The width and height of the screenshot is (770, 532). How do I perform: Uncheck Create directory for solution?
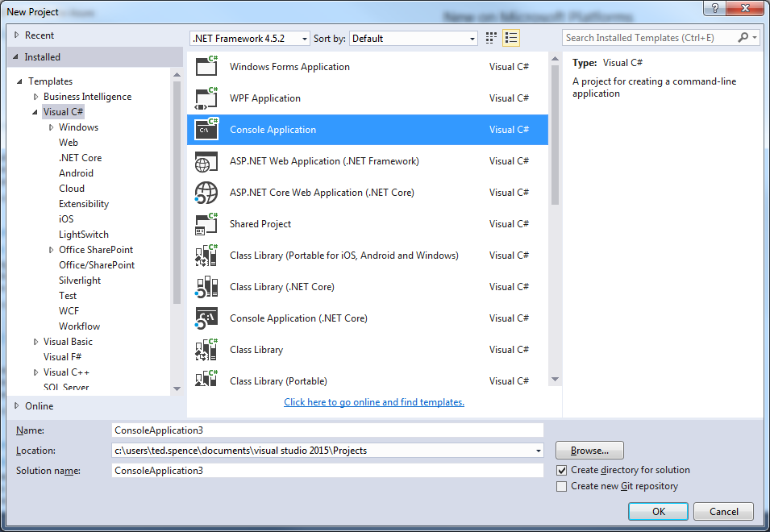click(x=562, y=470)
